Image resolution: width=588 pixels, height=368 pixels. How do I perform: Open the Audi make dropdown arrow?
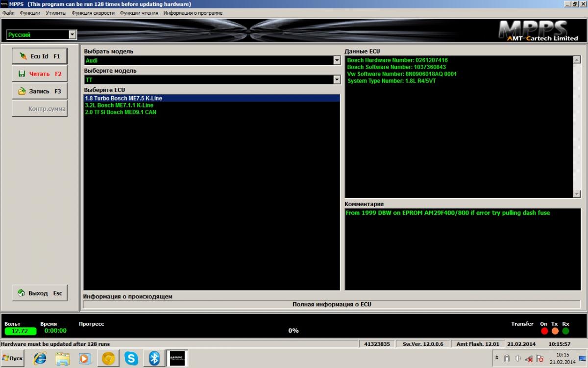click(x=337, y=60)
